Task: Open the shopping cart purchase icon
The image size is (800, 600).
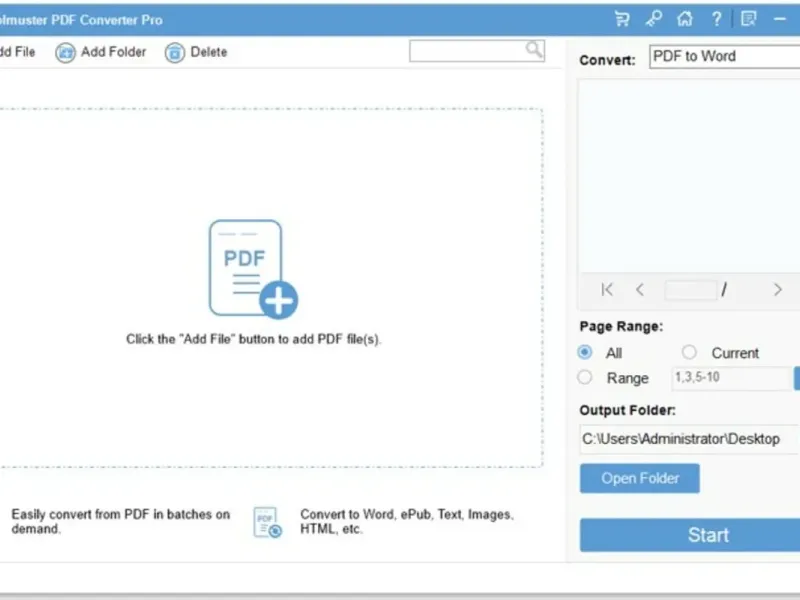Action: click(x=622, y=19)
